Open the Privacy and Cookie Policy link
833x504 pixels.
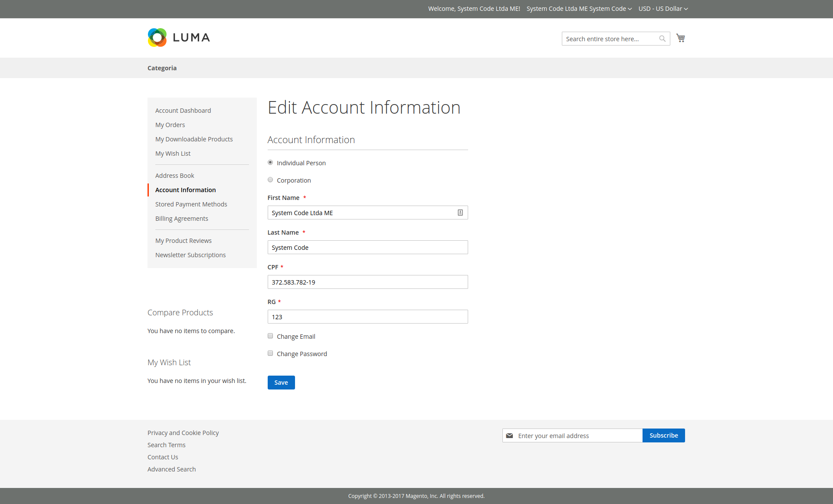coord(183,433)
